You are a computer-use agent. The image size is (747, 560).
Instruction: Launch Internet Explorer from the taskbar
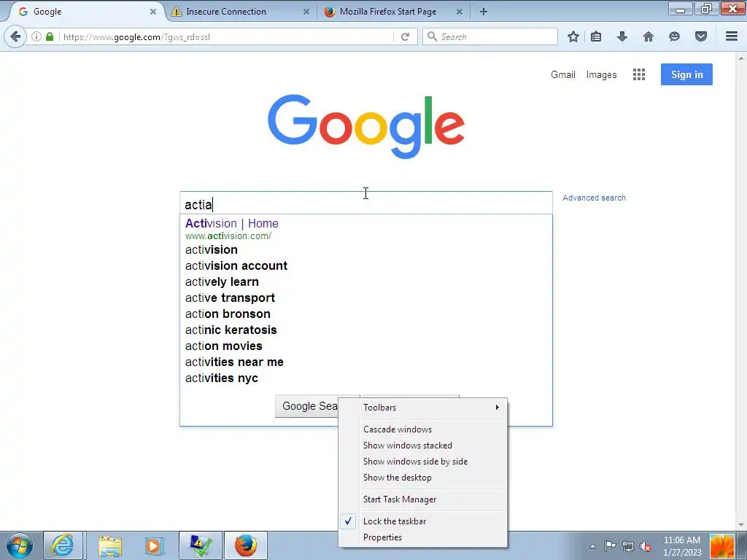point(63,545)
